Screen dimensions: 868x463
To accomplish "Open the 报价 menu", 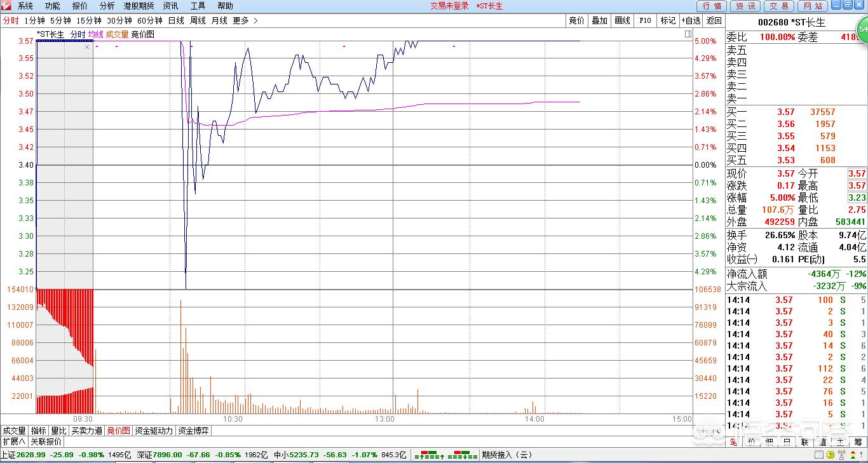I will point(80,6).
